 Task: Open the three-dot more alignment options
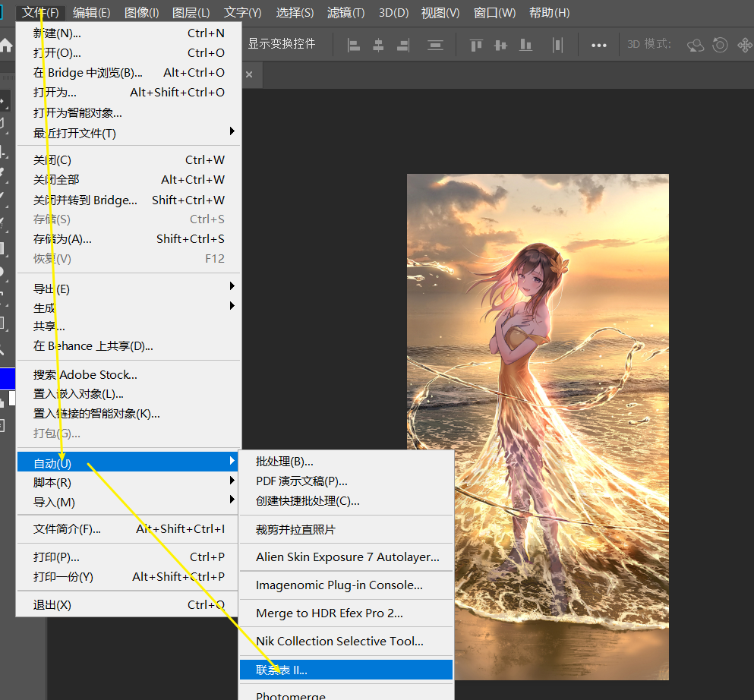(x=598, y=46)
